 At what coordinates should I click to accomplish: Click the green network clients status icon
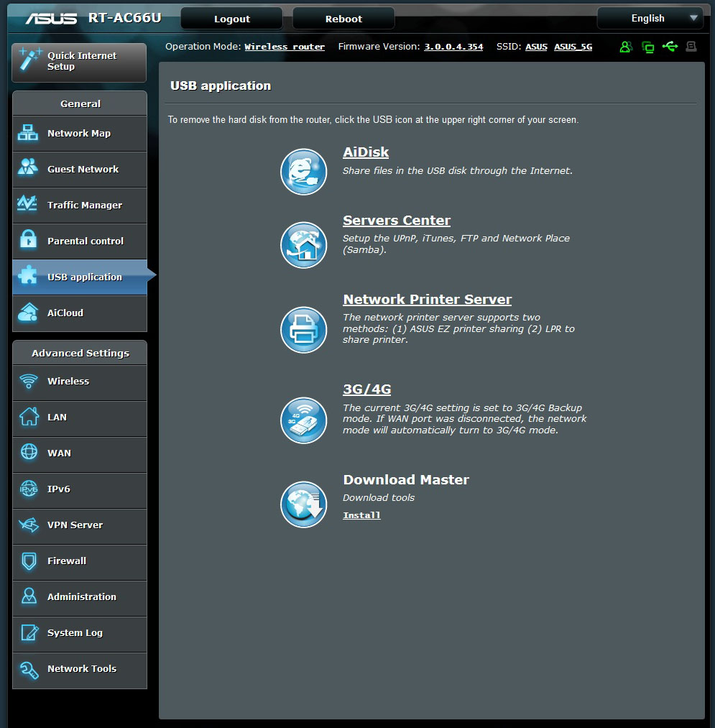(647, 47)
